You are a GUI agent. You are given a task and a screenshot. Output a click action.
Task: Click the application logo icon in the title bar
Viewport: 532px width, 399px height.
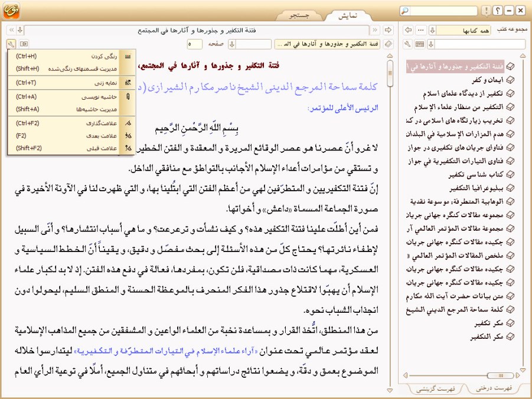coord(11,11)
